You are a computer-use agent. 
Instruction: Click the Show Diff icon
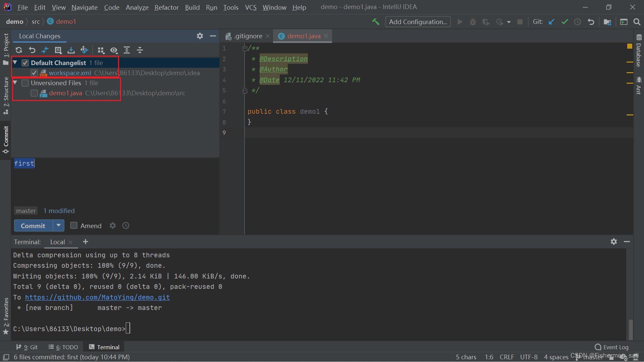coord(45,50)
